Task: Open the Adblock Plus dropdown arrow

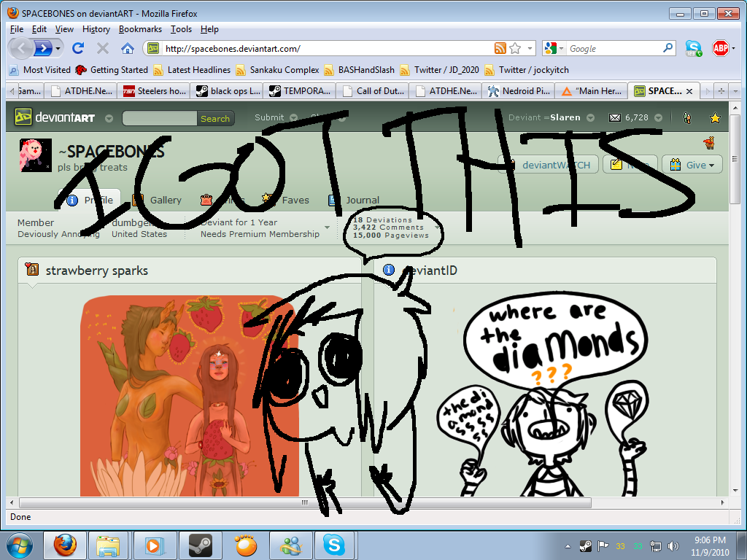Action: pyautogui.click(x=733, y=48)
